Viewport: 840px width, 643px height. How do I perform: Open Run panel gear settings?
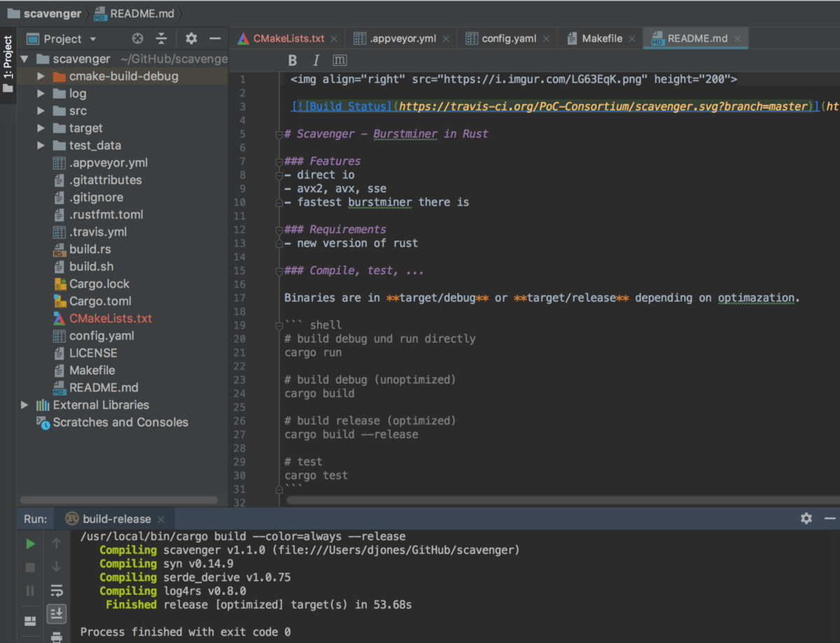point(806,518)
